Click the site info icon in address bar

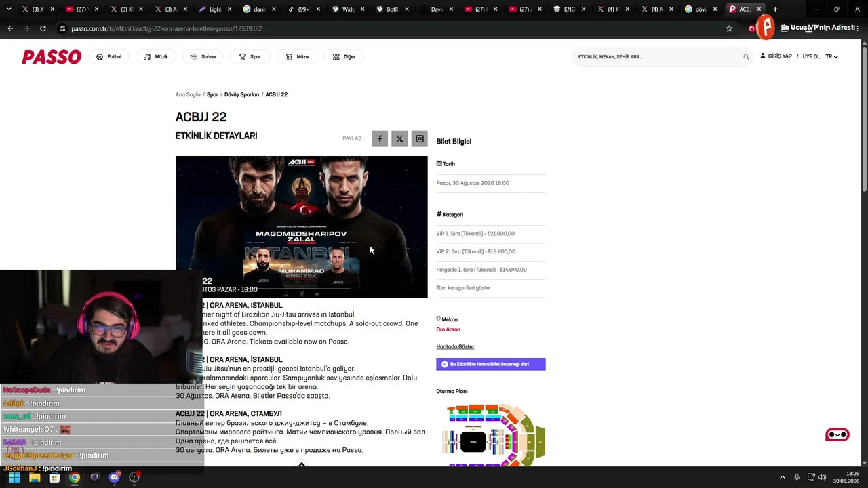coord(62,28)
